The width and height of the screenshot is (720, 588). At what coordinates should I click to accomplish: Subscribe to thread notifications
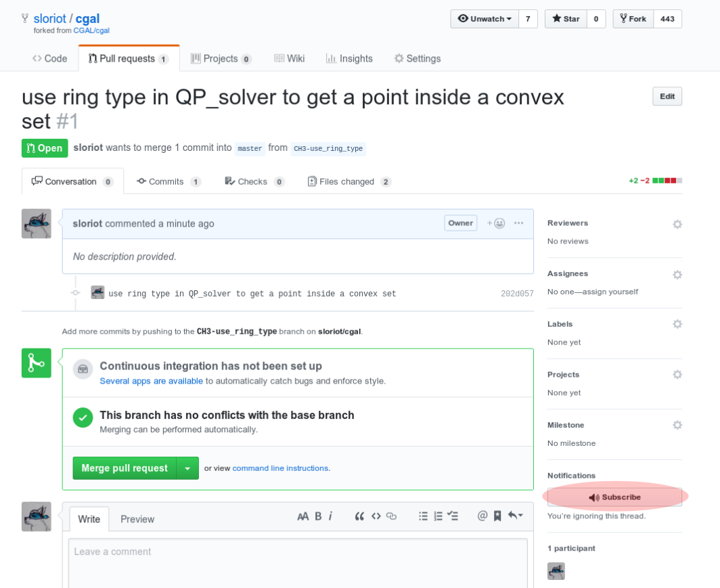614,497
